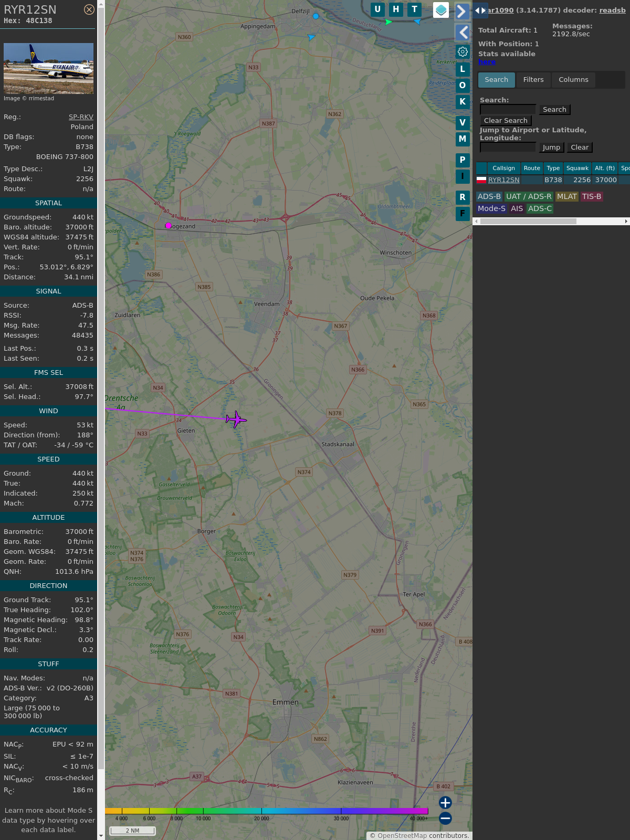630x840 pixels.
Task: Select the purple aircraft icon on map
Action: (236, 419)
